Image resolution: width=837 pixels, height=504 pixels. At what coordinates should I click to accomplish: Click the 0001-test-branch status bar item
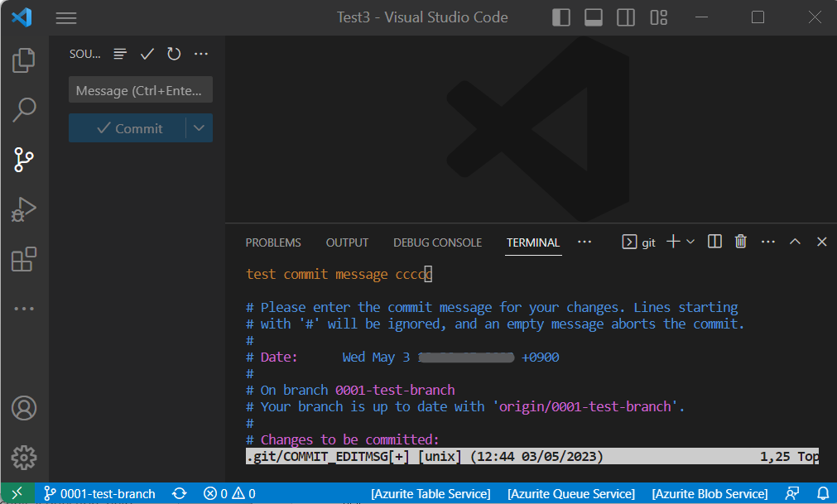(100, 494)
